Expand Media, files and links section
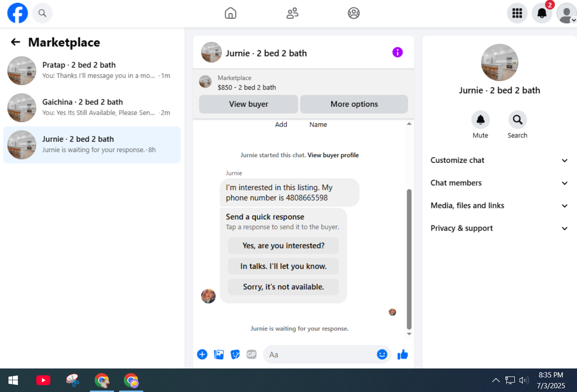Viewport: 577px width, 392px height. point(499,206)
